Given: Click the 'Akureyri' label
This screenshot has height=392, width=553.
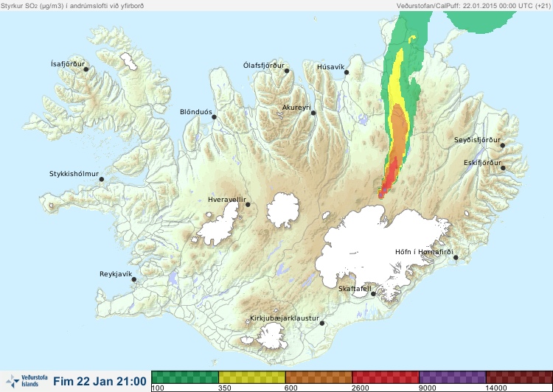Looking at the screenshot, I should tap(296, 108).
